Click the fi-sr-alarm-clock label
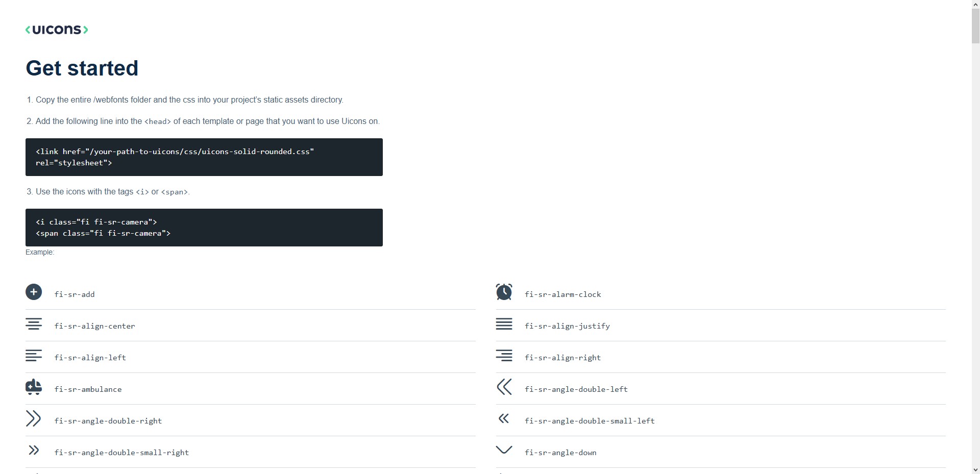This screenshot has width=980, height=474. [563, 294]
